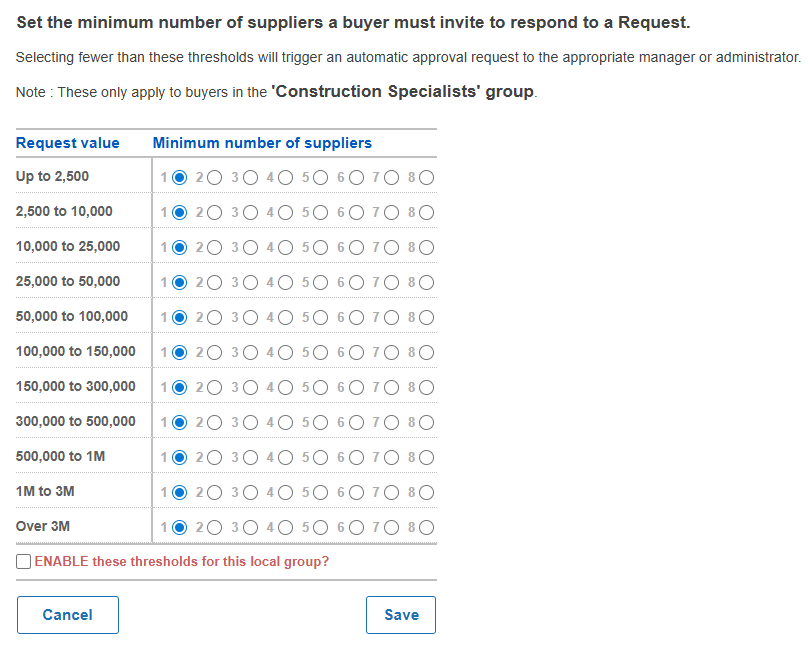Select 1 supplier for Over 3M
This screenshot has height=646, width=808.
[x=179, y=528]
